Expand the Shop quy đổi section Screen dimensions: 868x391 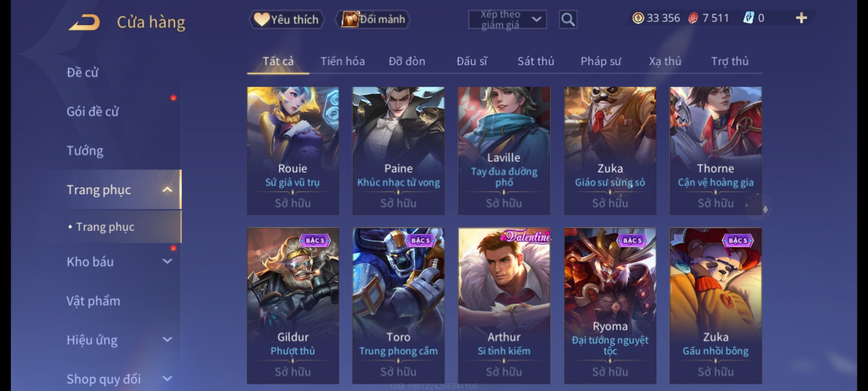167,379
